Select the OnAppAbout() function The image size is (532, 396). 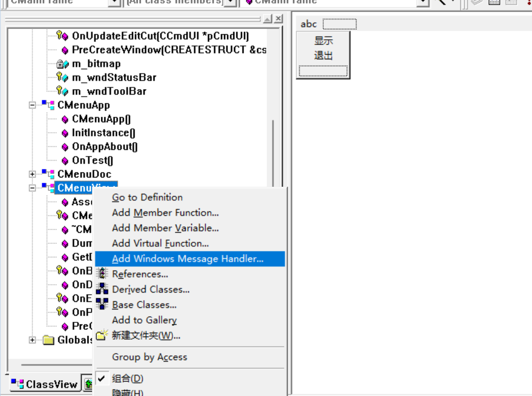click(105, 147)
